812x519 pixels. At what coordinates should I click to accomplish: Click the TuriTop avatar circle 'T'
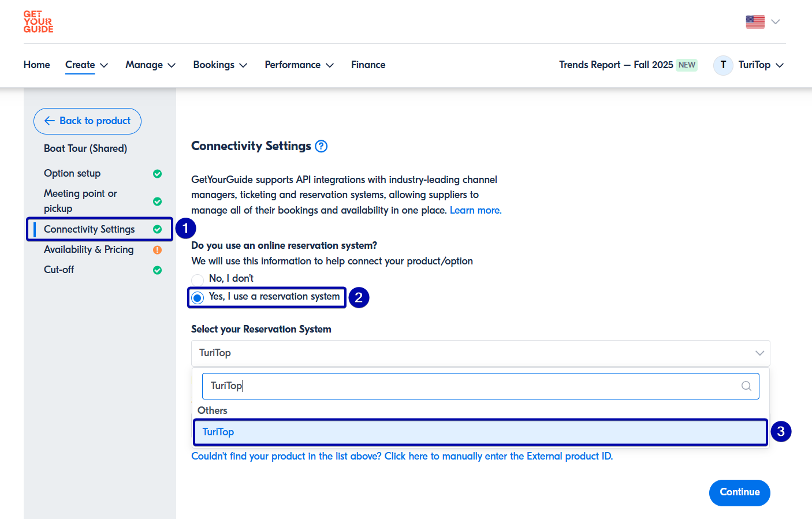click(x=723, y=65)
